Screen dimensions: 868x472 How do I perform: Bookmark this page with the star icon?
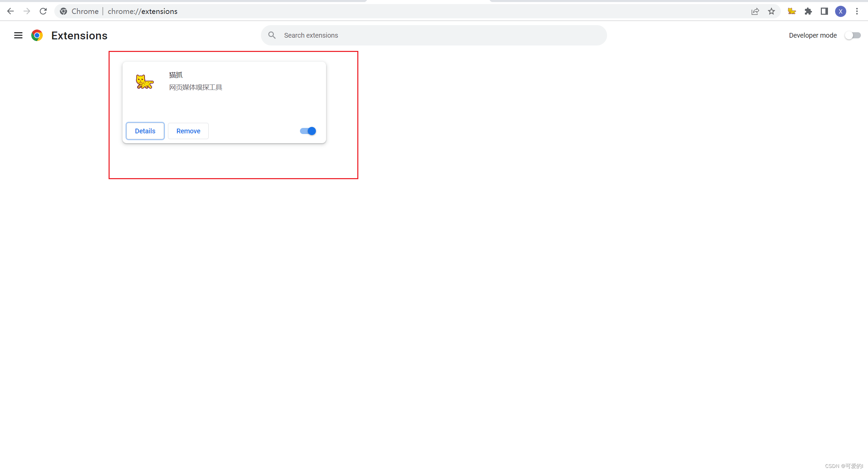pyautogui.click(x=771, y=12)
